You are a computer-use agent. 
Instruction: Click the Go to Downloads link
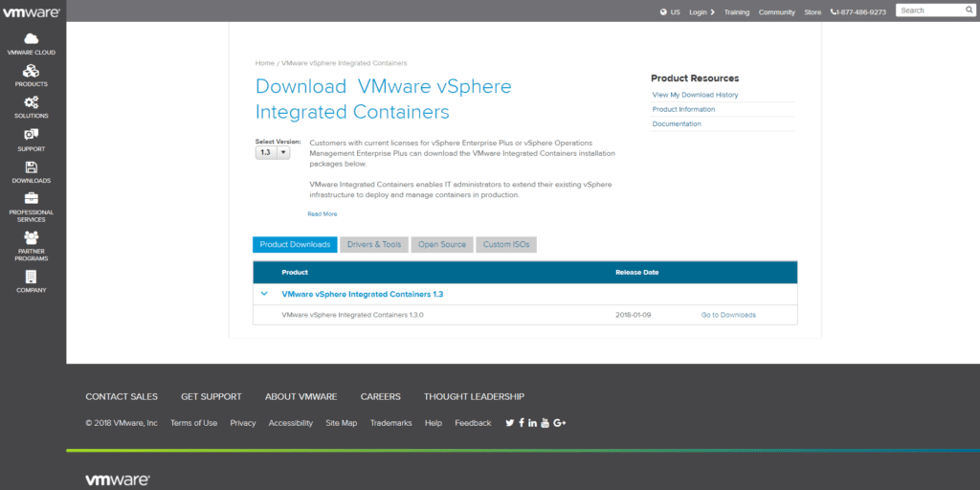pyautogui.click(x=728, y=315)
